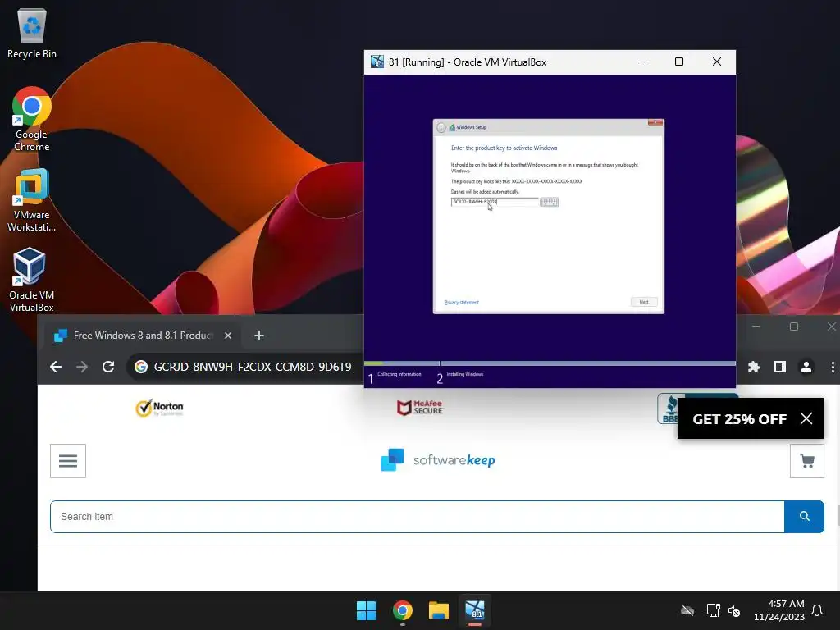Reload the Chrome page
Image resolution: width=840 pixels, height=630 pixels.
click(x=108, y=367)
